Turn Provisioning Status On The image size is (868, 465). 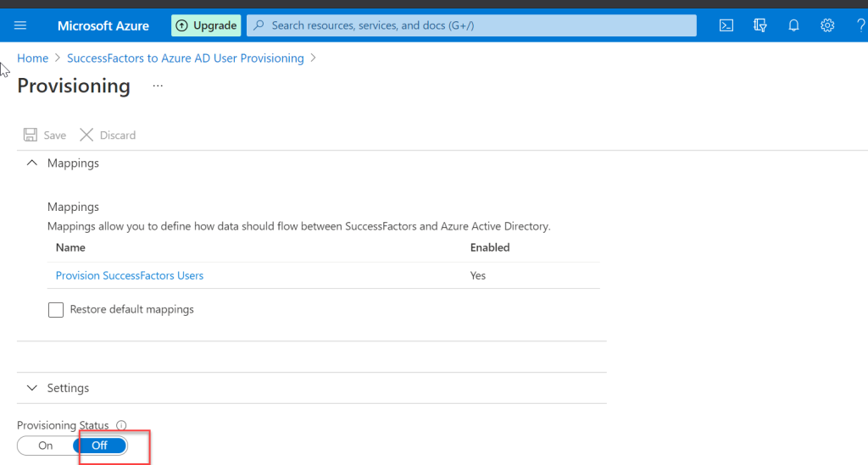pos(46,446)
